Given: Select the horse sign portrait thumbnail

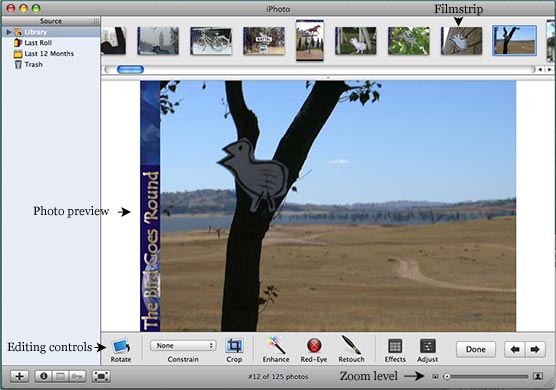Looking at the screenshot, I should coord(310,40).
